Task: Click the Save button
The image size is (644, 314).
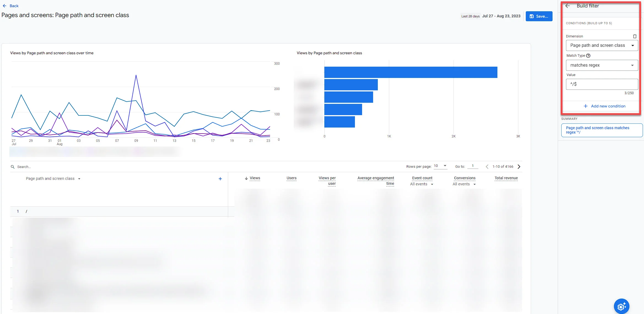Action: (539, 16)
